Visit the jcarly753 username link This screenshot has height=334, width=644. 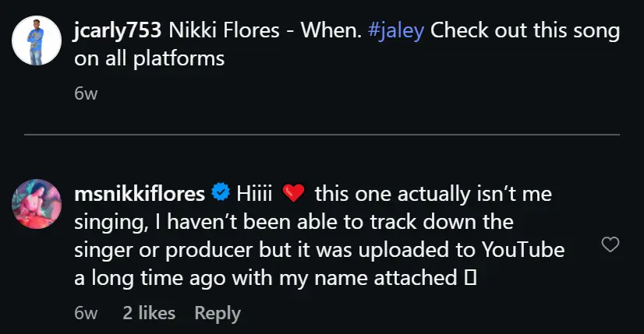tap(118, 31)
